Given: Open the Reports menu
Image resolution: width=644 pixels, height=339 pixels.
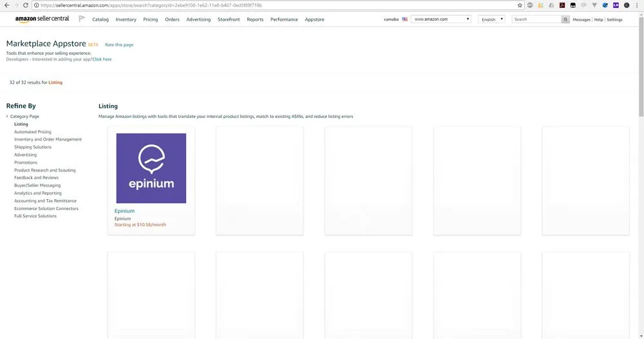Looking at the screenshot, I should pyautogui.click(x=255, y=19).
